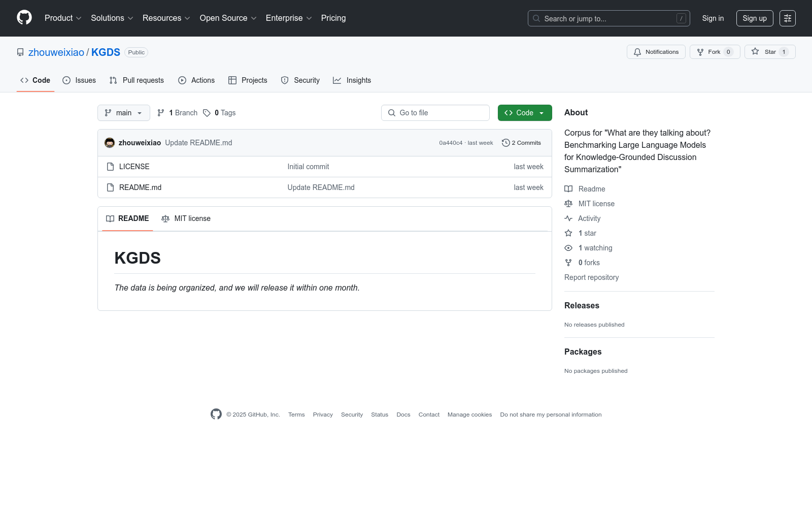This screenshot has width=812, height=508.
Task: View the 1 watching link
Action: point(588,248)
